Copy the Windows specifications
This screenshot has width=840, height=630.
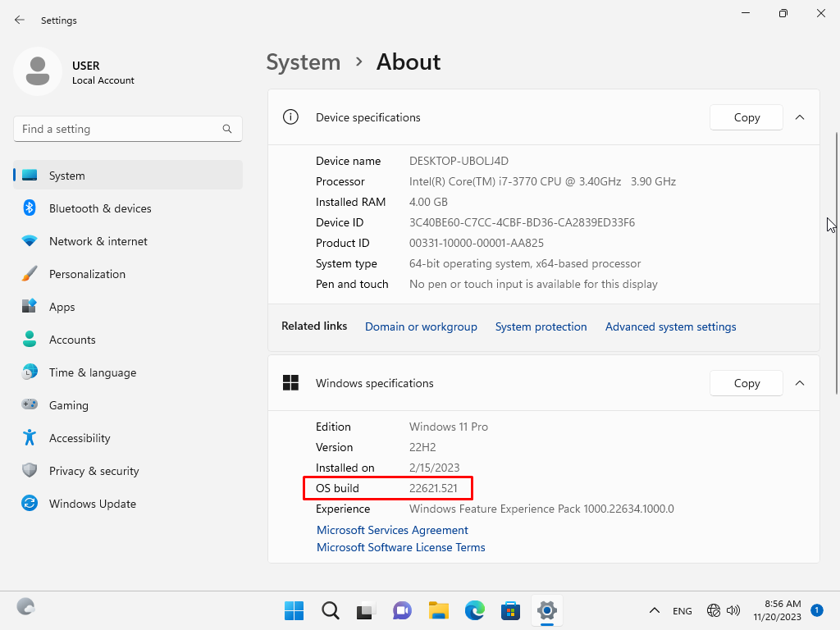tap(746, 383)
